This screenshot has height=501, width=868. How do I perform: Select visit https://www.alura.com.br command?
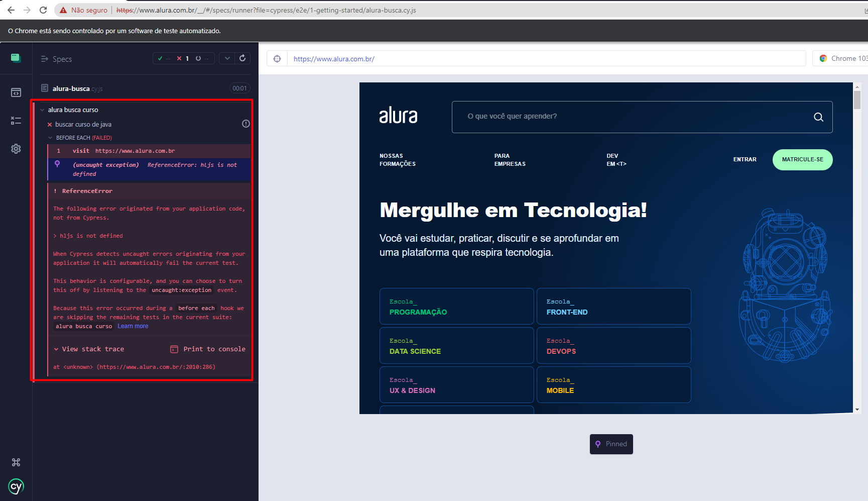[x=149, y=151]
